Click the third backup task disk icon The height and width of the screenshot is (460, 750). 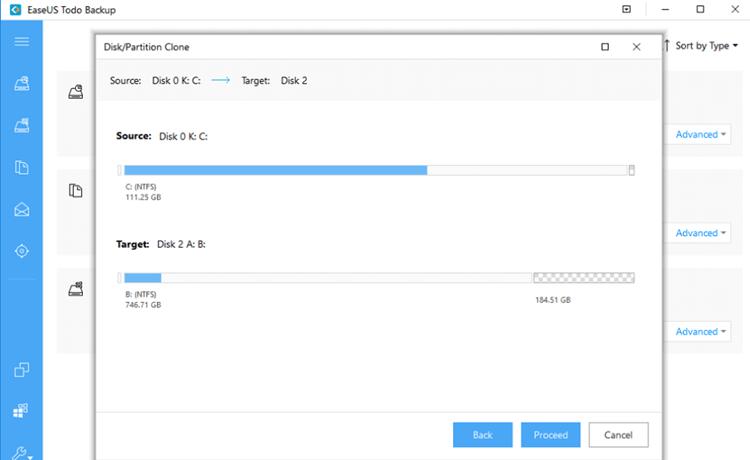coord(76,289)
